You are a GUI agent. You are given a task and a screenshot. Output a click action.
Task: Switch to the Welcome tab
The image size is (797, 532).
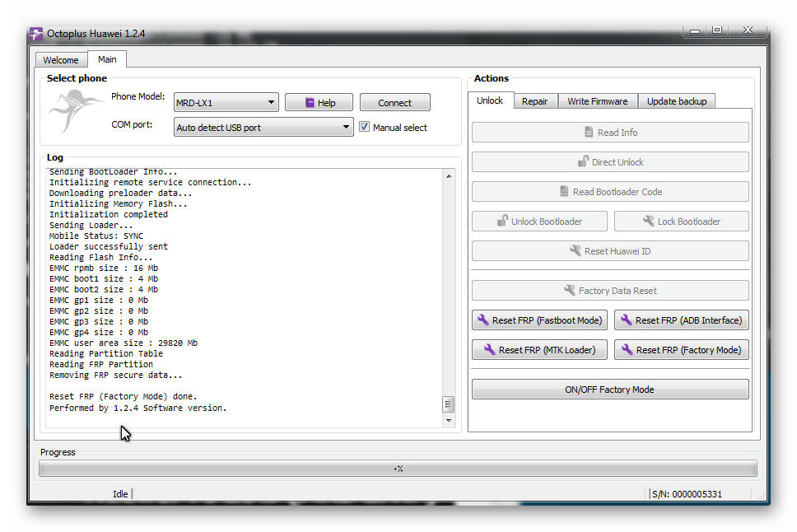61,60
